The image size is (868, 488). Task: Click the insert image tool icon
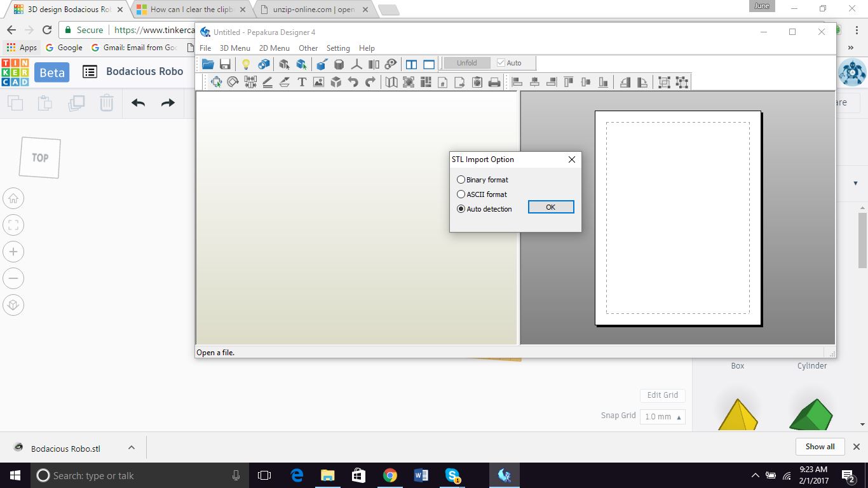tap(319, 81)
